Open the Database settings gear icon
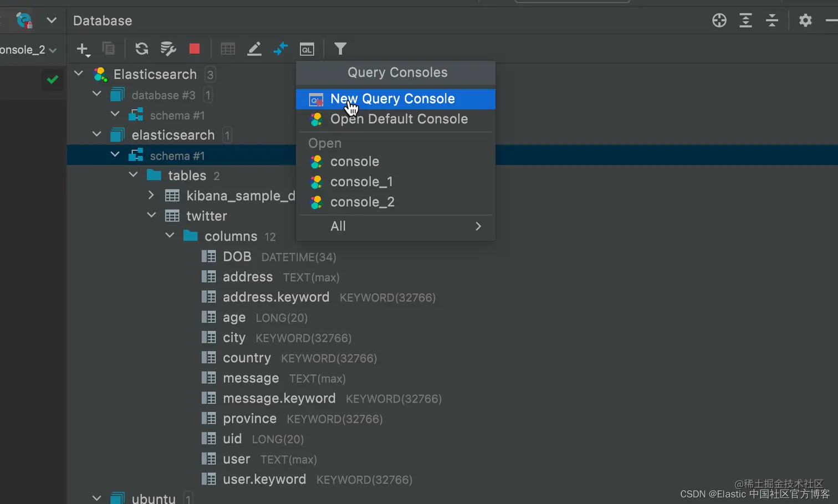The width and height of the screenshot is (838, 504). (x=805, y=20)
